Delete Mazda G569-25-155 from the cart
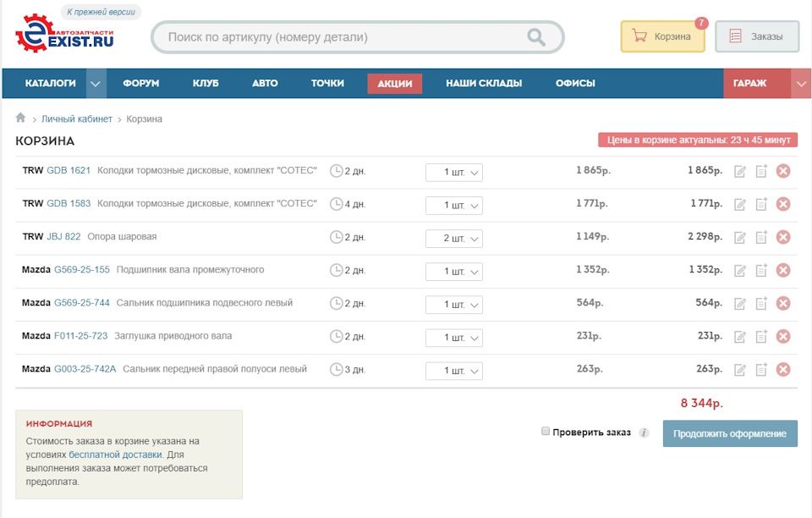This screenshot has height=518, width=812. [x=783, y=270]
